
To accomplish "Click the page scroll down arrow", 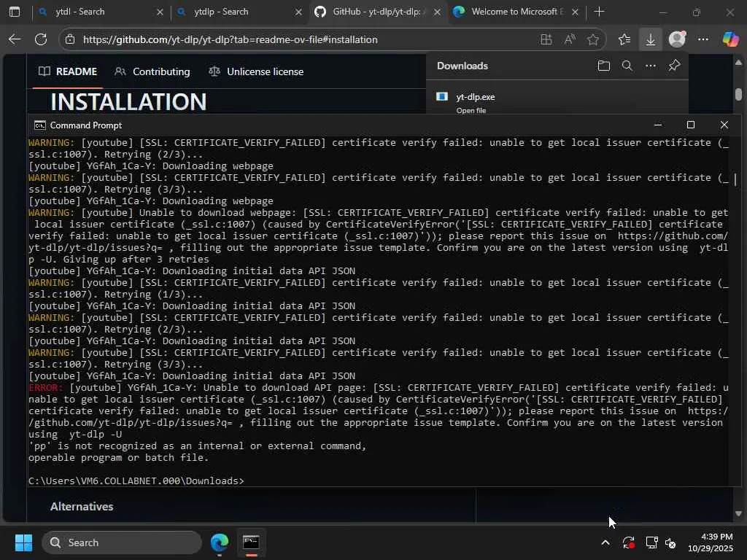I will point(738,513).
